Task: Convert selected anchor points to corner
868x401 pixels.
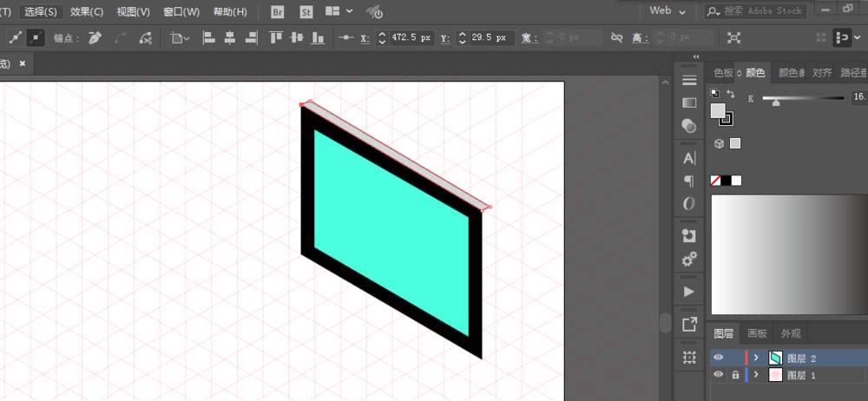Action: [15, 37]
